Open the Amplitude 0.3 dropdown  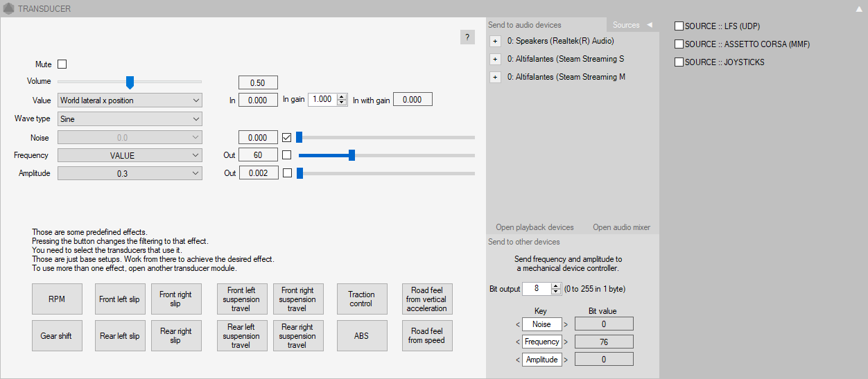coord(130,173)
